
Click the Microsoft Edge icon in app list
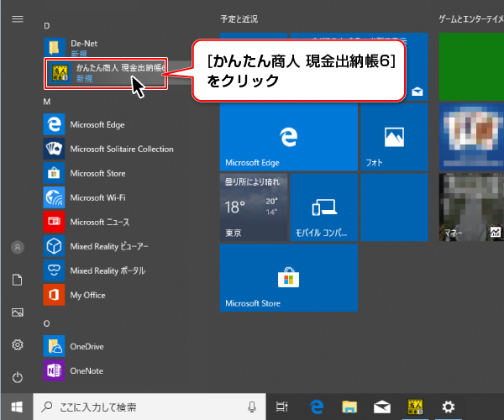point(54,124)
